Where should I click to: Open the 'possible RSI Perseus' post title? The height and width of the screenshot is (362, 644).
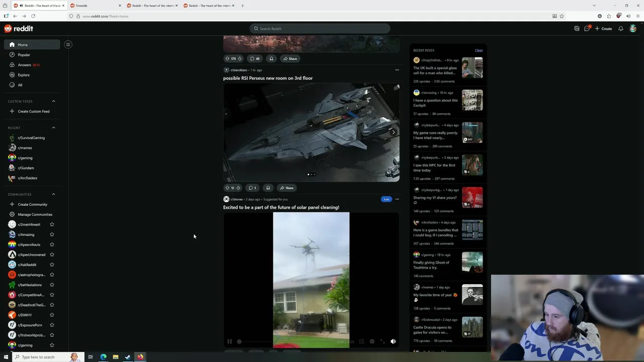(x=268, y=78)
